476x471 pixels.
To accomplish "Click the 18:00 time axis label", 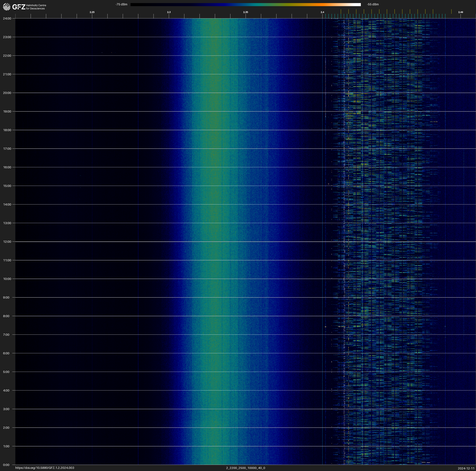I will 7,130.
